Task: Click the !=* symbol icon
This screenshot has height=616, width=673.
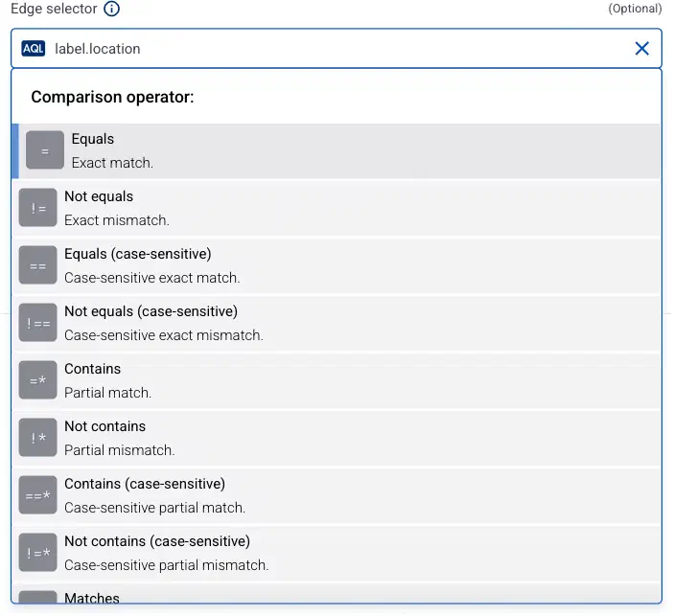Action: pos(37,553)
